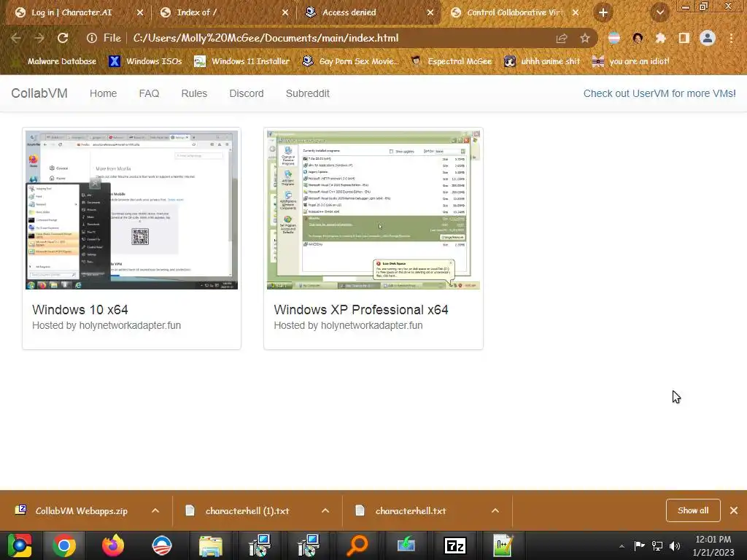Open the tab search dropdown arrow

[660, 12]
